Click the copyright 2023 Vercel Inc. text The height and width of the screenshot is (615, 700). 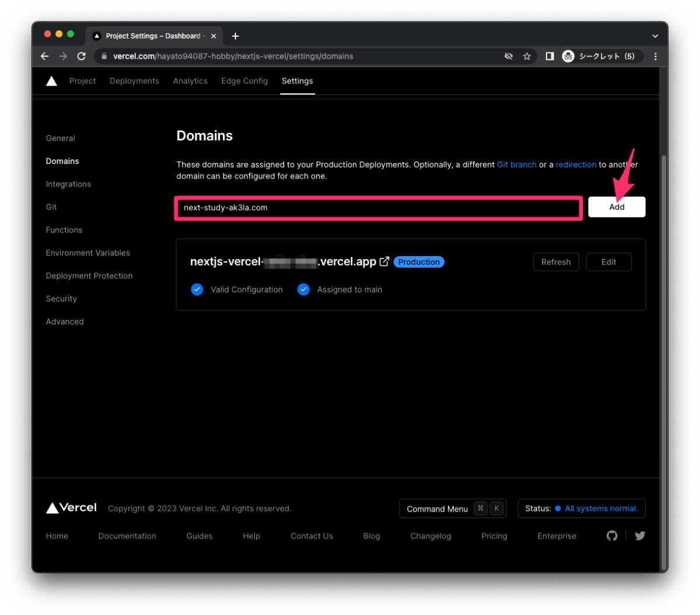199,509
